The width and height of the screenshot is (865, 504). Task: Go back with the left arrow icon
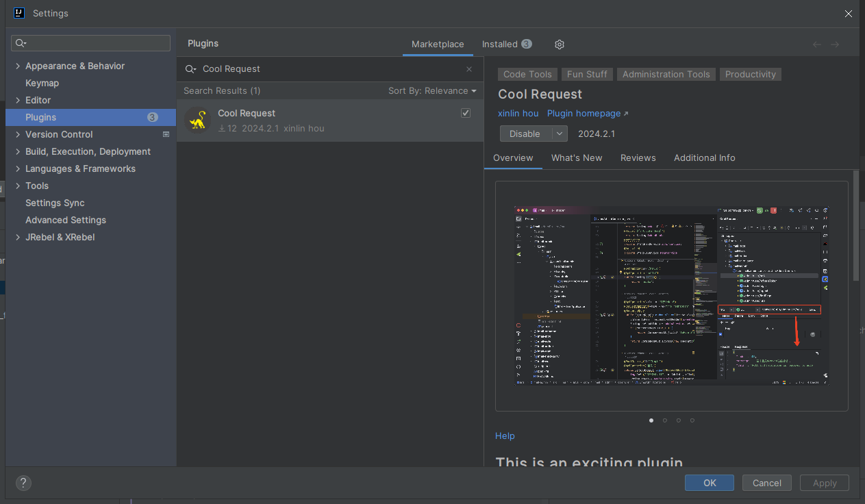[x=816, y=45]
